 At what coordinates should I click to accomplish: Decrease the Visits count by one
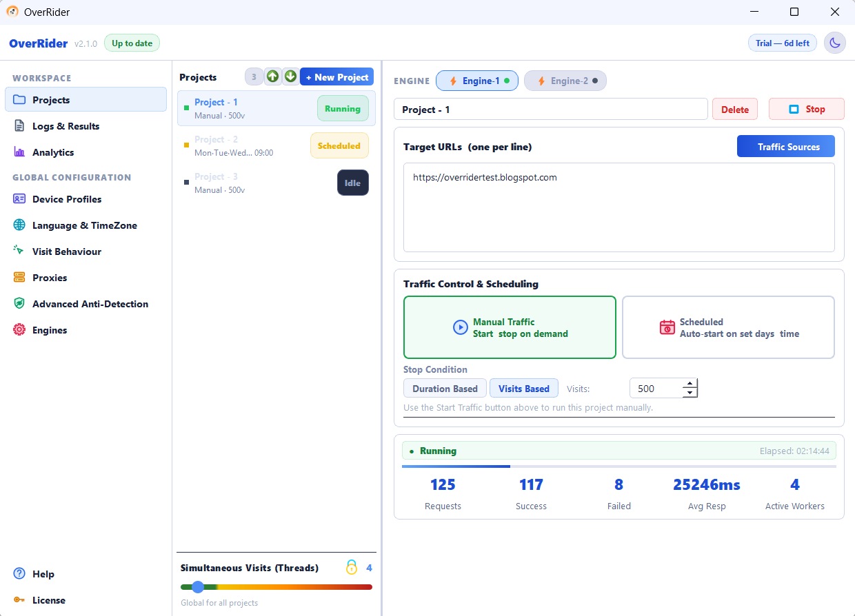690,393
